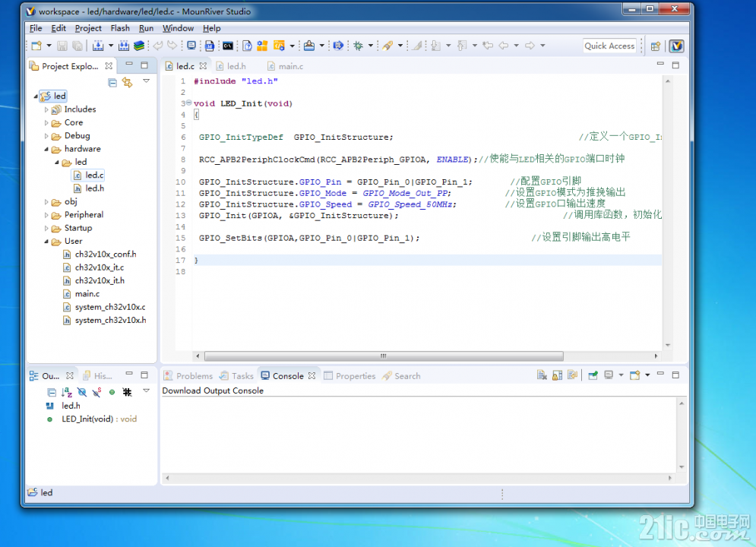Image resolution: width=756 pixels, height=547 pixels.
Task: Toggle Link with Editor in Project Explorer
Action: [x=128, y=82]
